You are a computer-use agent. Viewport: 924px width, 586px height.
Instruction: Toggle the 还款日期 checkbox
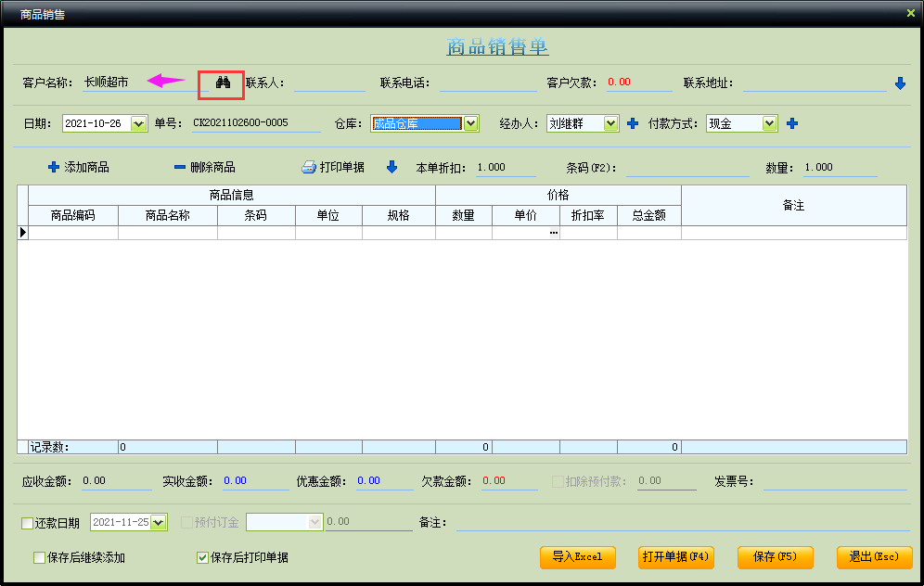tap(27, 523)
